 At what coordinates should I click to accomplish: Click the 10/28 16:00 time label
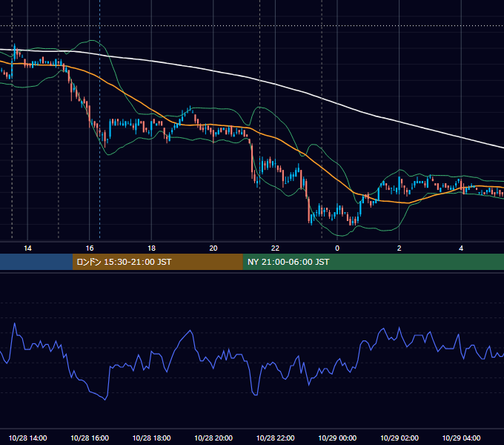click(x=90, y=438)
